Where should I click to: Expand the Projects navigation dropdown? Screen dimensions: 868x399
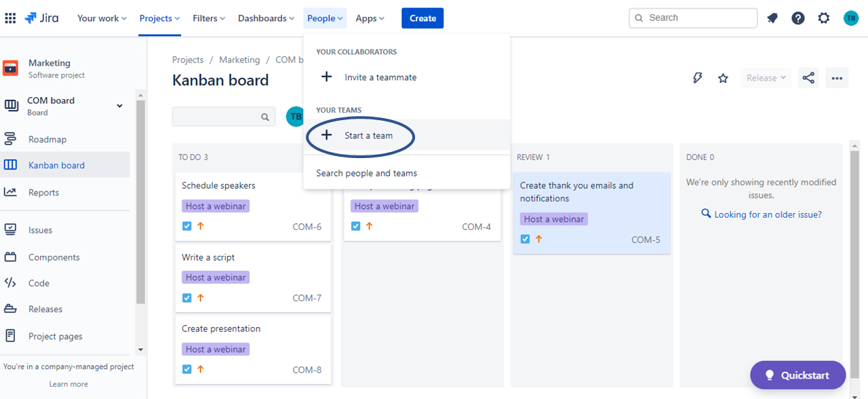[x=159, y=18]
